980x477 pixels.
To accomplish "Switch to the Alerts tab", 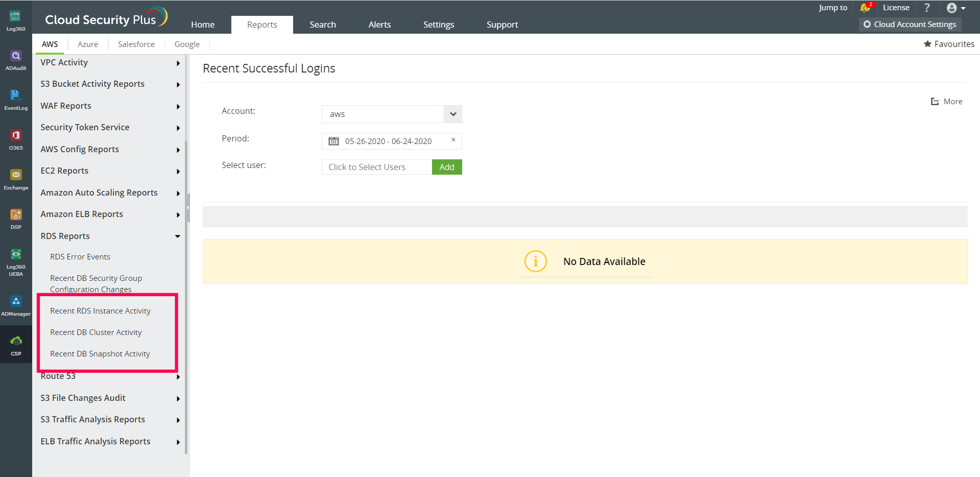I will click(379, 25).
